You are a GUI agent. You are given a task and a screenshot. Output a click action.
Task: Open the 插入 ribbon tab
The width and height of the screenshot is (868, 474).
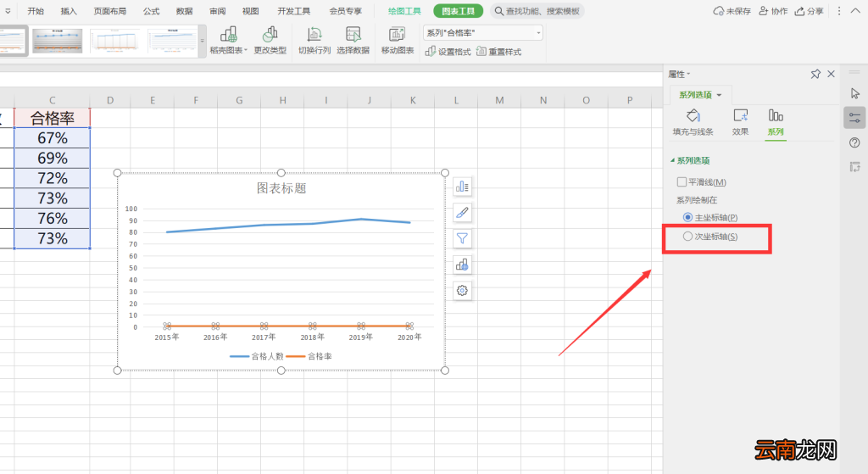click(x=69, y=11)
